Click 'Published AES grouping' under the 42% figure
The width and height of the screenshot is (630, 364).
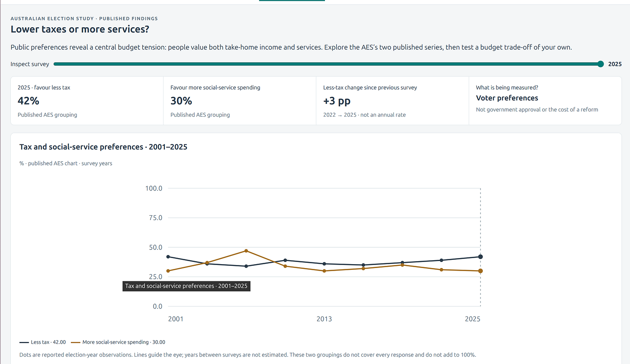tap(48, 115)
